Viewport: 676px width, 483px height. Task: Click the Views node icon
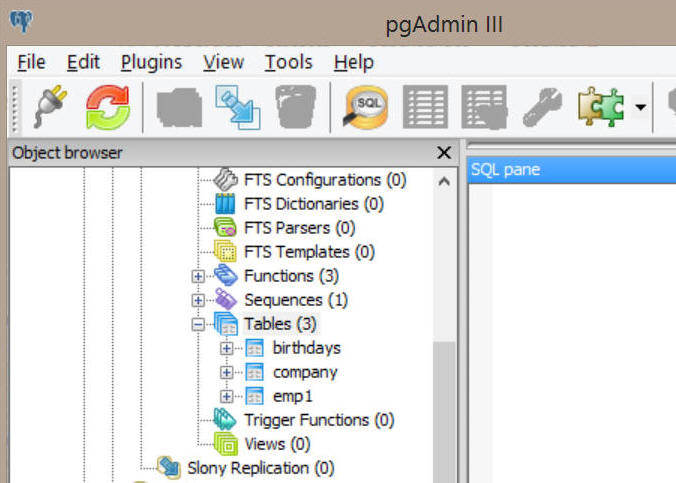tap(225, 444)
